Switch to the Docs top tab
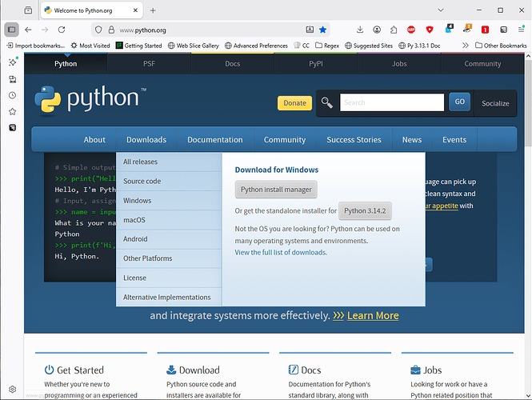 tap(233, 64)
